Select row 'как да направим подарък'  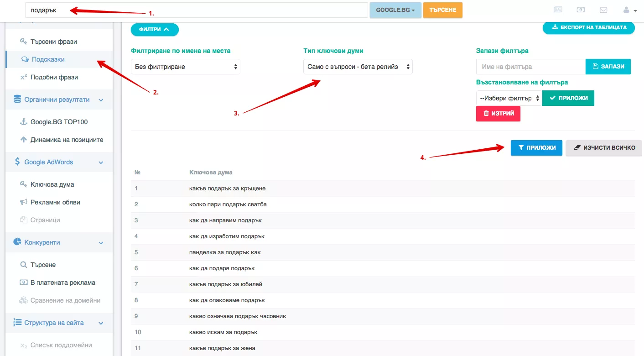pos(383,220)
